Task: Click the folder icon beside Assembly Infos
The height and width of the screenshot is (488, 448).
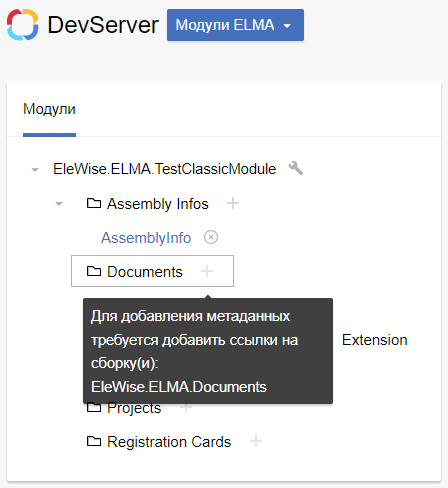Action: click(x=94, y=203)
